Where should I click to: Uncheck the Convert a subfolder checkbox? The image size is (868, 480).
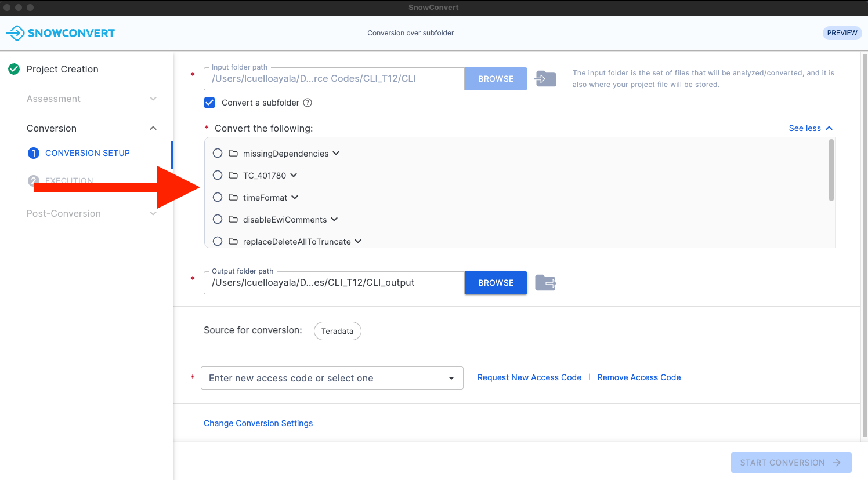210,103
